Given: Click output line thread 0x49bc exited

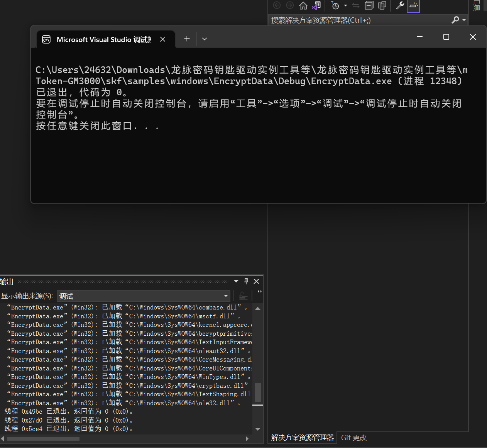Looking at the screenshot, I should tap(69, 411).
